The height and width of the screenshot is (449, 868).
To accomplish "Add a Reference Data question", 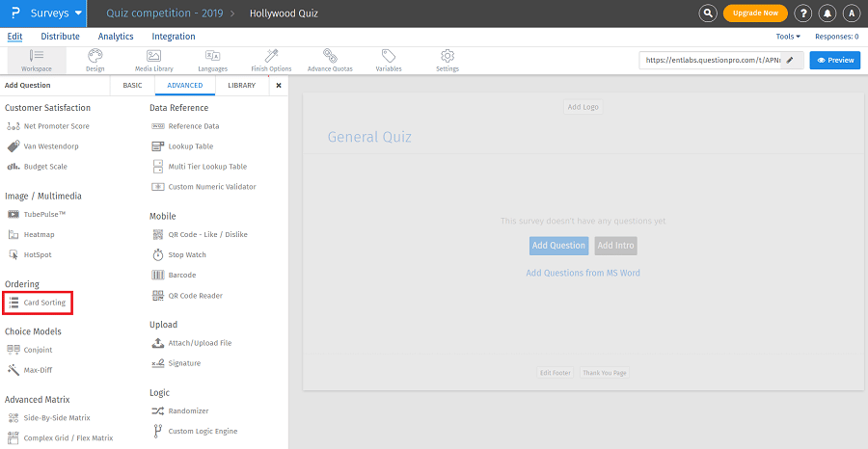I will tap(185, 126).
